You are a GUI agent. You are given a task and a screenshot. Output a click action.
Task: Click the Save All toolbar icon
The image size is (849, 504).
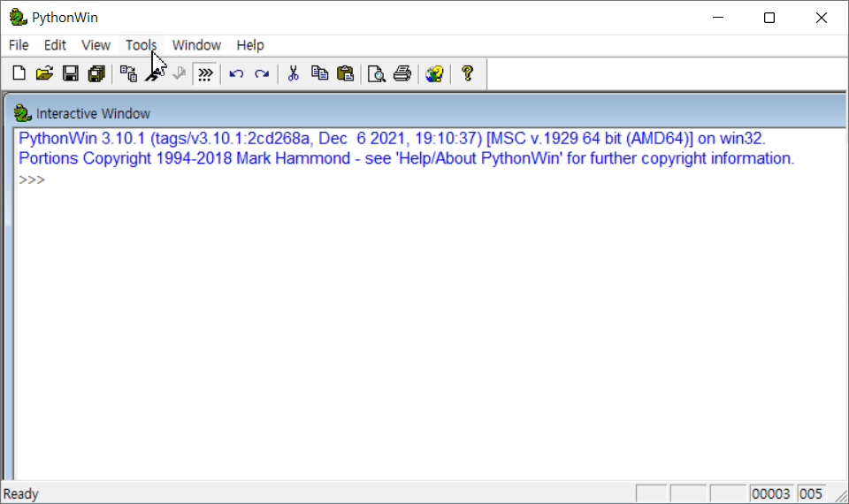click(x=96, y=73)
